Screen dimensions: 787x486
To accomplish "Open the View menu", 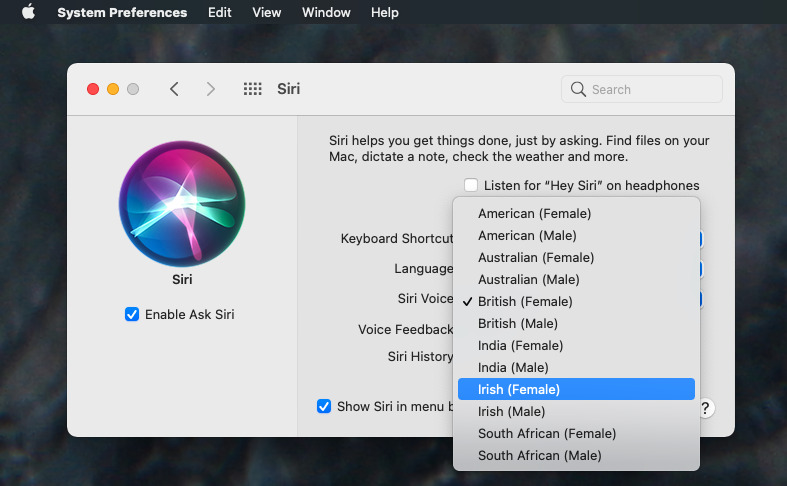I will [x=267, y=13].
